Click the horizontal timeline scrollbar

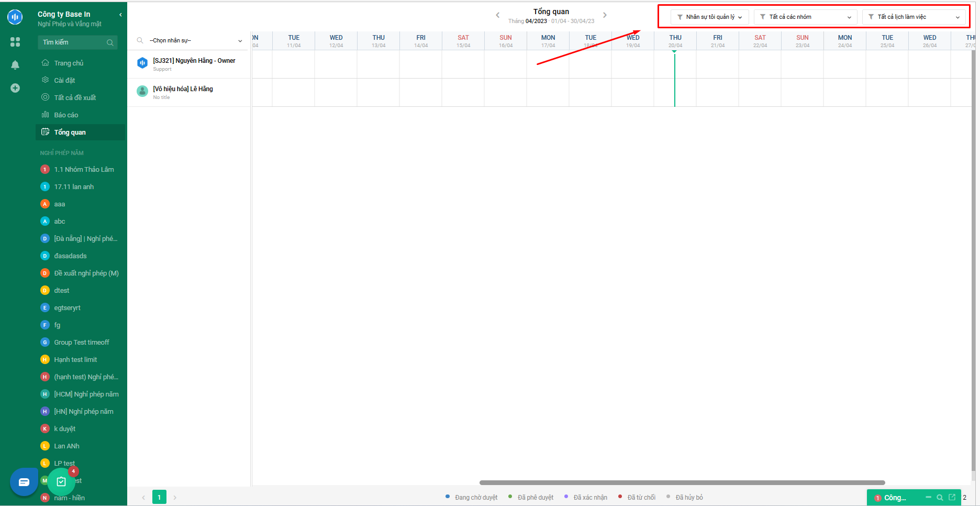tap(682, 482)
